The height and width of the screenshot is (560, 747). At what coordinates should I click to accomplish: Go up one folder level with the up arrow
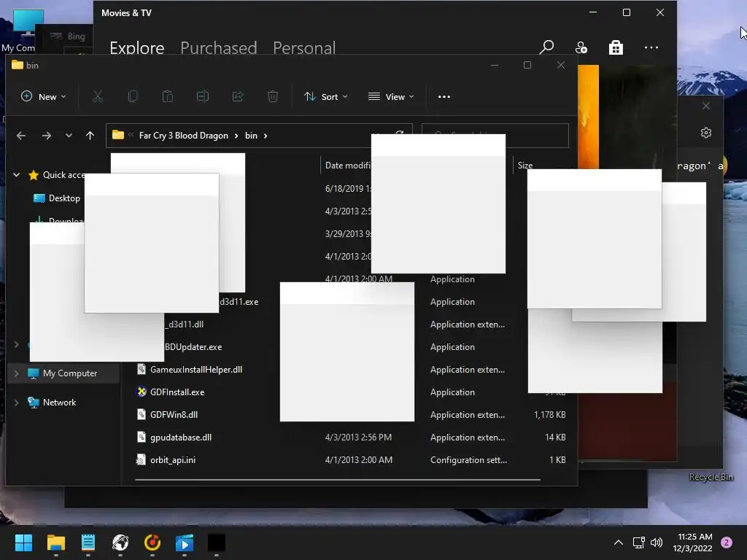click(90, 136)
